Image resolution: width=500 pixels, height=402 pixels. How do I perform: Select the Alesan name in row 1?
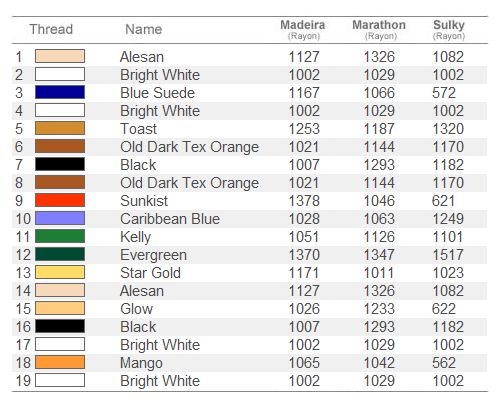[142, 57]
